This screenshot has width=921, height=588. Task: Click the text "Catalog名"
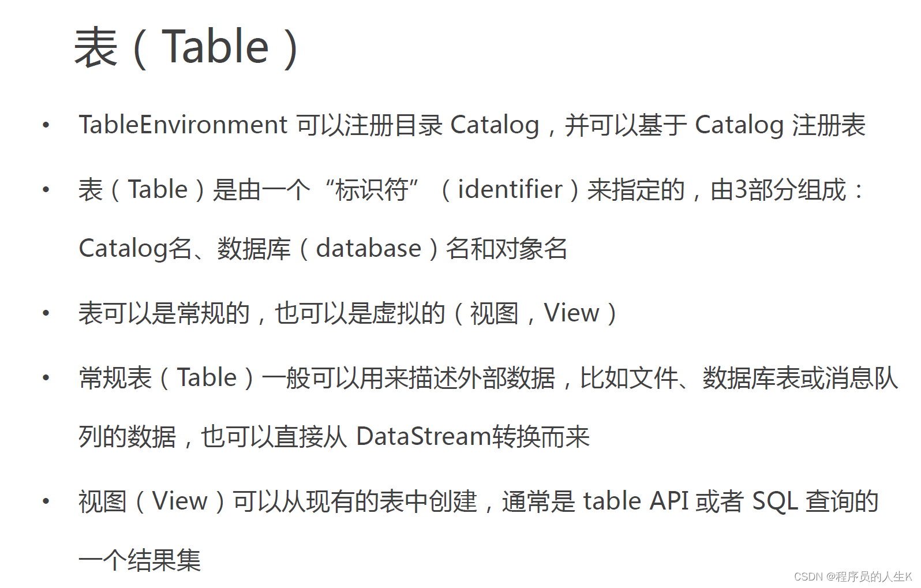(135, 249)
